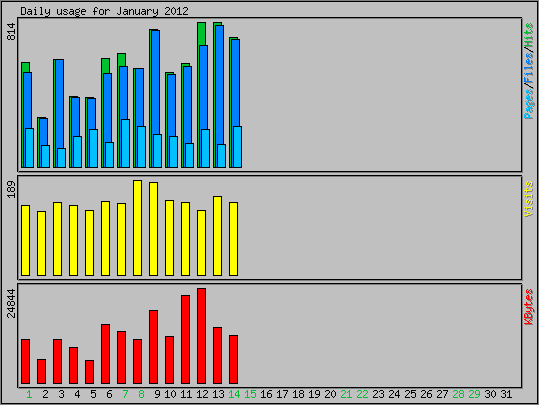The image size is (539, 405).
Task: Click the shortest red KBytes bar for day 5
Action: 89,372
